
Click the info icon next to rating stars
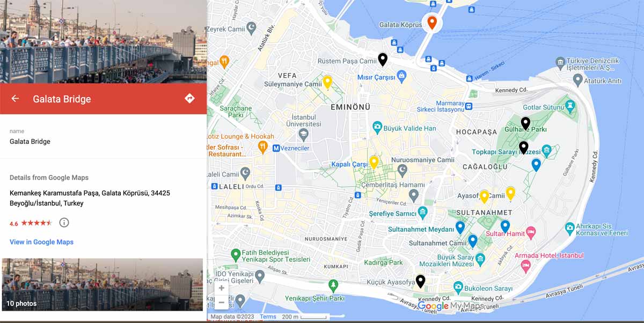click(x=64, y=222)
